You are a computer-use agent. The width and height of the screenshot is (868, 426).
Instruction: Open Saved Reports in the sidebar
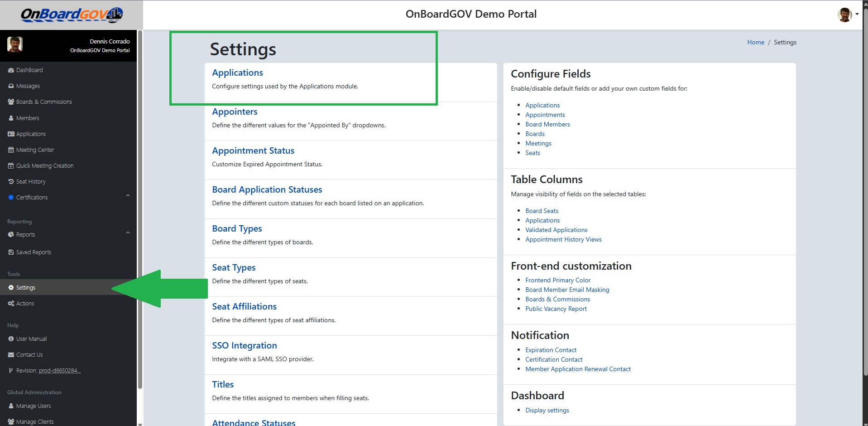[34, 252]
